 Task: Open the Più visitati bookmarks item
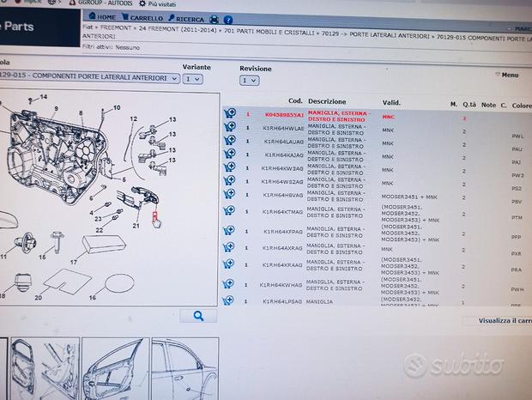pos(159,4)
